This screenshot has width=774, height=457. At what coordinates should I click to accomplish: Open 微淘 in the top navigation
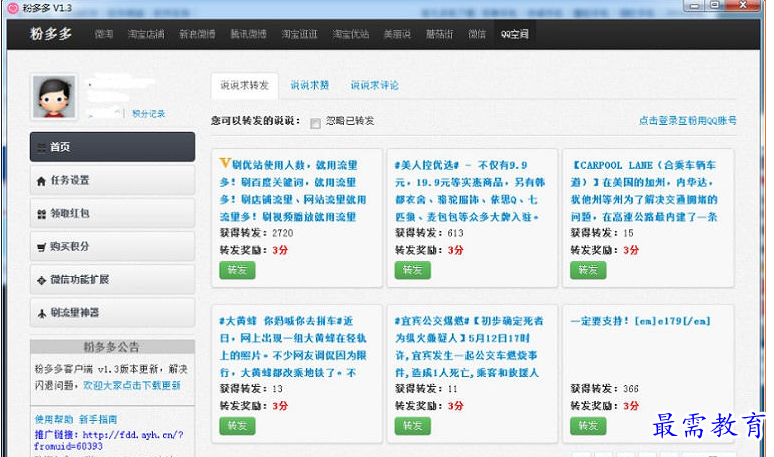pos(104,34)
